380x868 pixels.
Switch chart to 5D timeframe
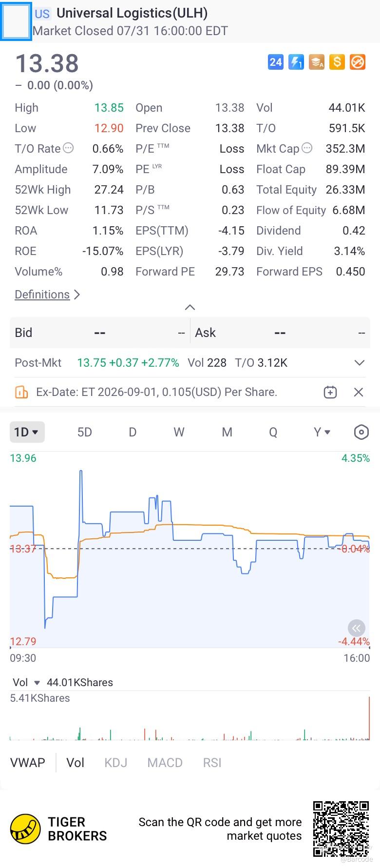click(x=85, y=432)
